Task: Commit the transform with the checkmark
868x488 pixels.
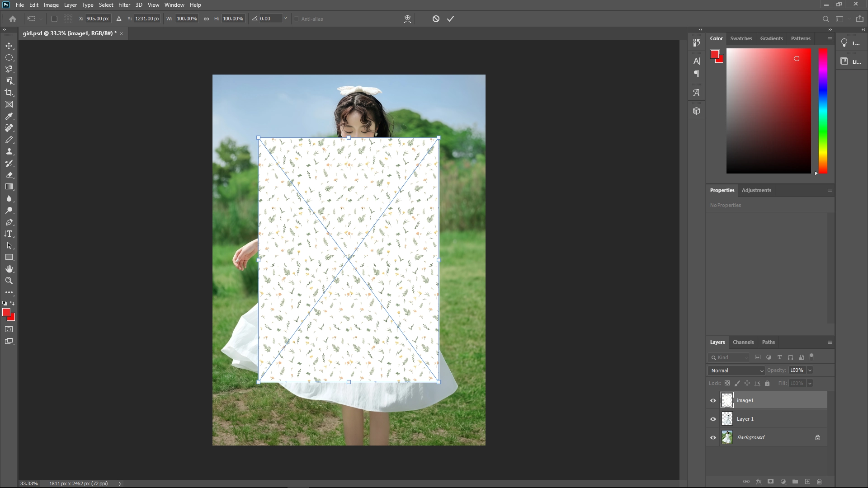Action: (450, 19)
